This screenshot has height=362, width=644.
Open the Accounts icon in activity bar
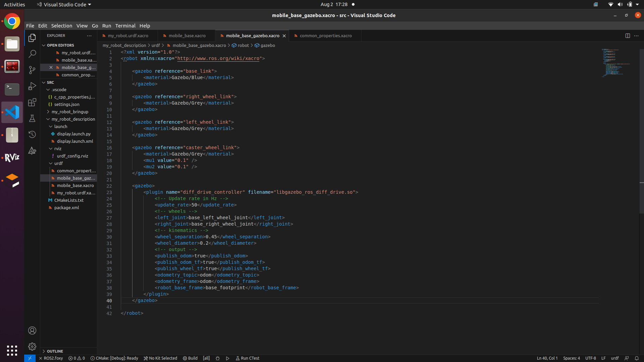(x=32, y=330)
